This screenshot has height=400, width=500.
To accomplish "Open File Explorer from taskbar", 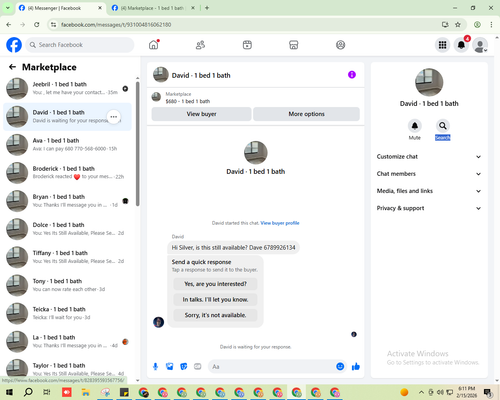I will tap(86, 392).
